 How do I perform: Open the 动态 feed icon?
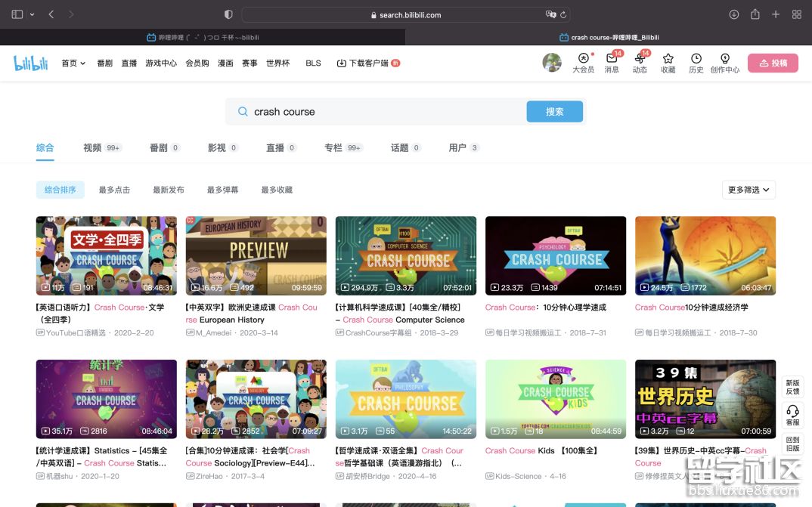coord(640,59)
